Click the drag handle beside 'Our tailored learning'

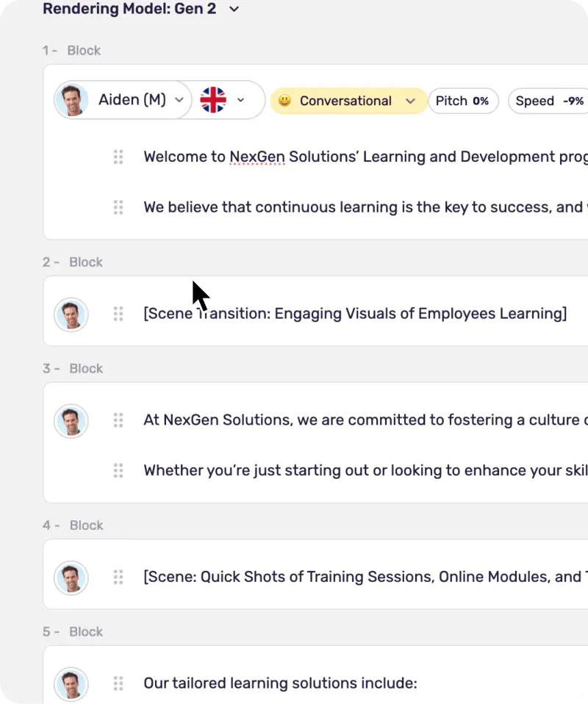[118, 684]
